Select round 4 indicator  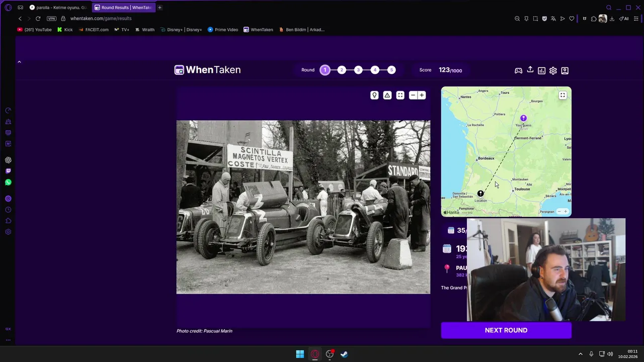(x=375, y=70)
